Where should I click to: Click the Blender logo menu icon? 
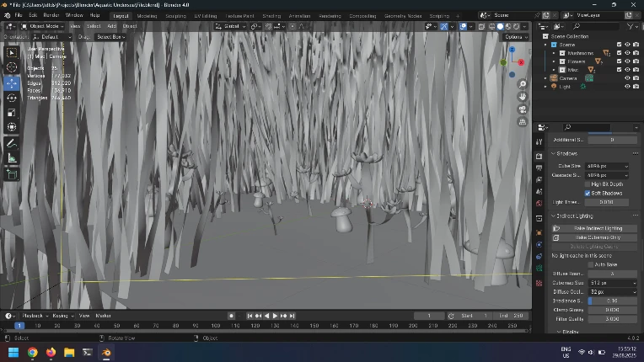point(7,15)
